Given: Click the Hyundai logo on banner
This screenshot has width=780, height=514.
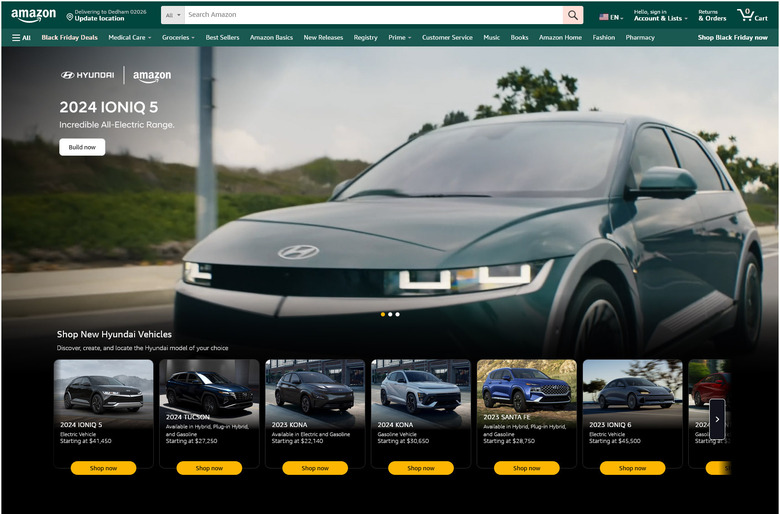Looking at the screenshot, I should 88,75.
